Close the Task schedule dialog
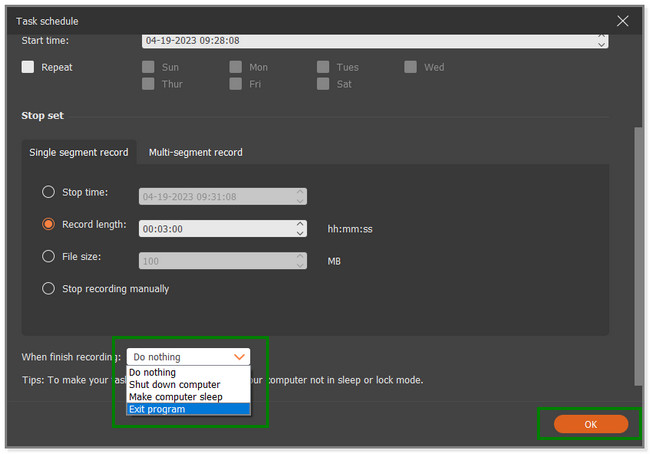650x454 pixels. [623, 20]
